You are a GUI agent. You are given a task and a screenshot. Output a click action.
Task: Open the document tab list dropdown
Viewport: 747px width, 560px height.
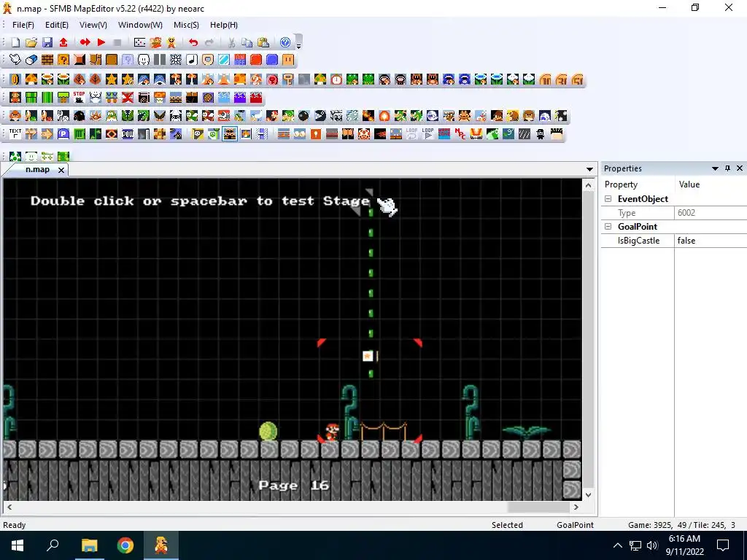tap(589, 169)
